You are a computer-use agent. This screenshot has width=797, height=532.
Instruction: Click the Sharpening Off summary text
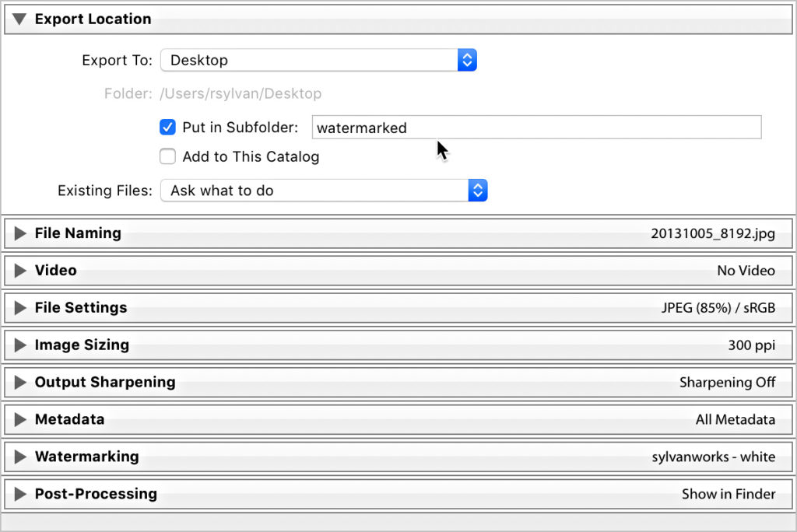[728, 382]
